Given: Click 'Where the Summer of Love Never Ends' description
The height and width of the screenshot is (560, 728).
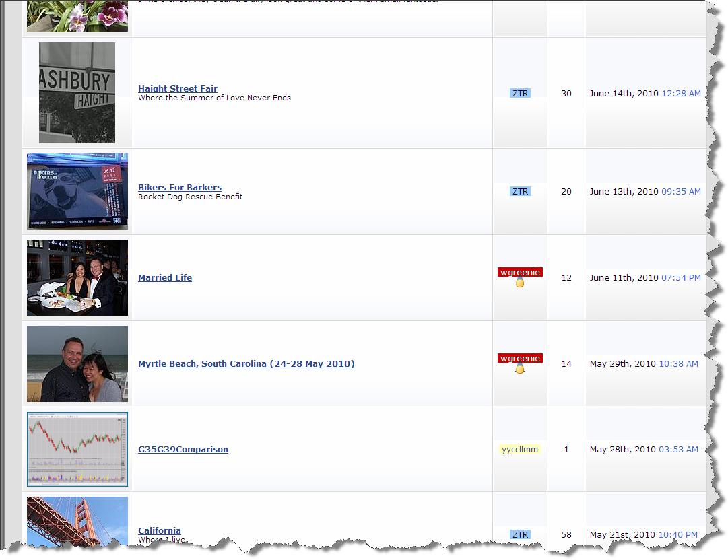Looking at the screenshot, I should [215, 98].
